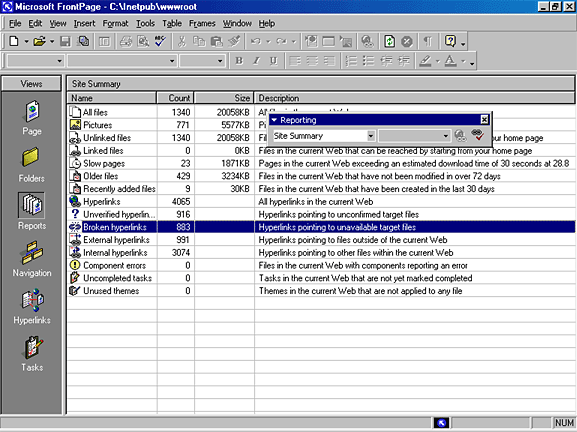Open the Table menu
This screenshot has height=432, width=577.
(x=172, y=24)
